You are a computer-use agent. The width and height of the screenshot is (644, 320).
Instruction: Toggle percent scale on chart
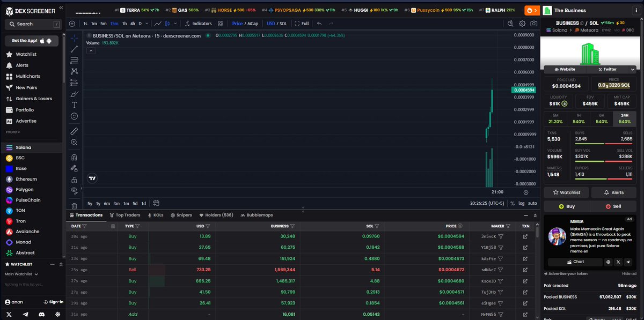(x=513, y=203)
